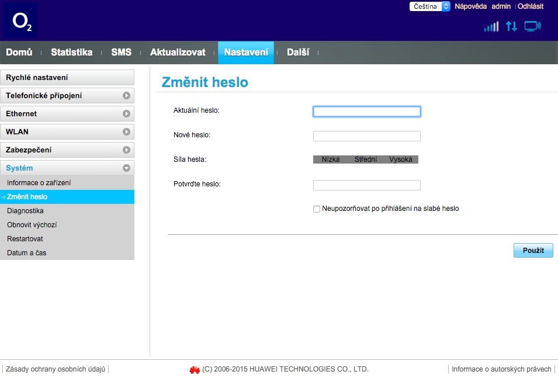Click the Použít button
This screenshot has height=392, width=558.
point(532,250)
